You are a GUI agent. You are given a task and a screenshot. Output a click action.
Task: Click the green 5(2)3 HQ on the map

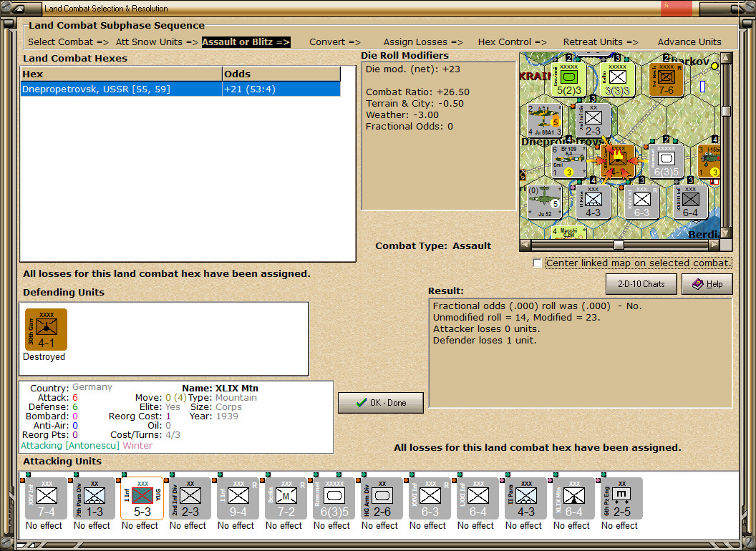[x=569, y=80]
